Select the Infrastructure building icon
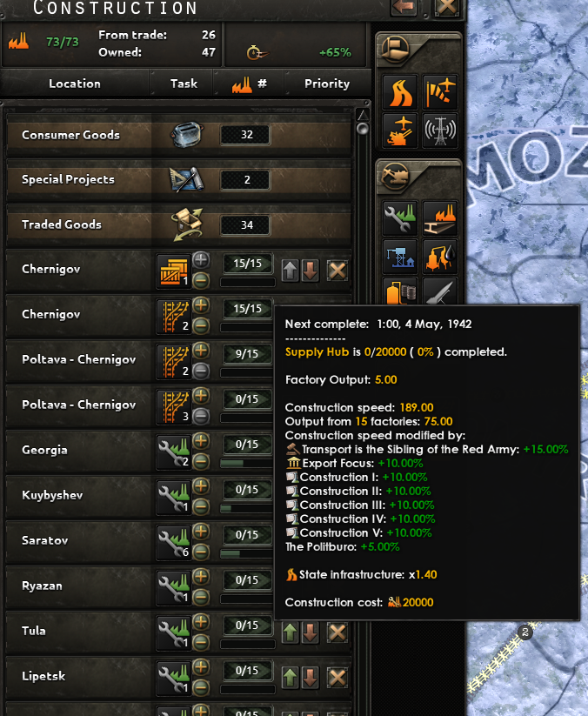Image resolution: width=588 pixels, height=716 pixels. coord(400,93)
